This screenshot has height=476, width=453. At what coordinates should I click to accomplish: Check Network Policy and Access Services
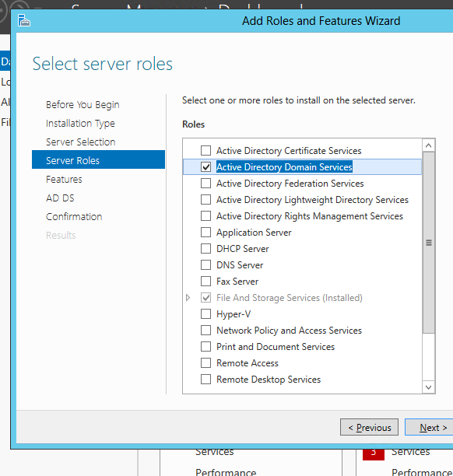coord(205,331)
